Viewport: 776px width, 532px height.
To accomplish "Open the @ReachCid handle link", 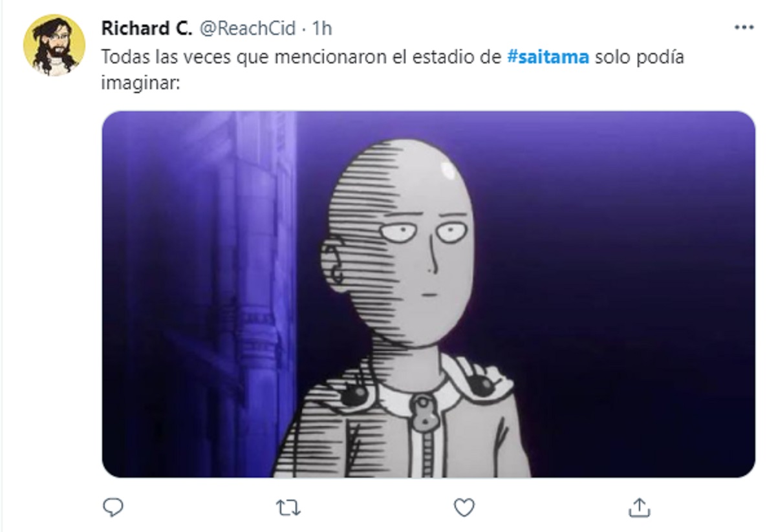I will [246, 28].
